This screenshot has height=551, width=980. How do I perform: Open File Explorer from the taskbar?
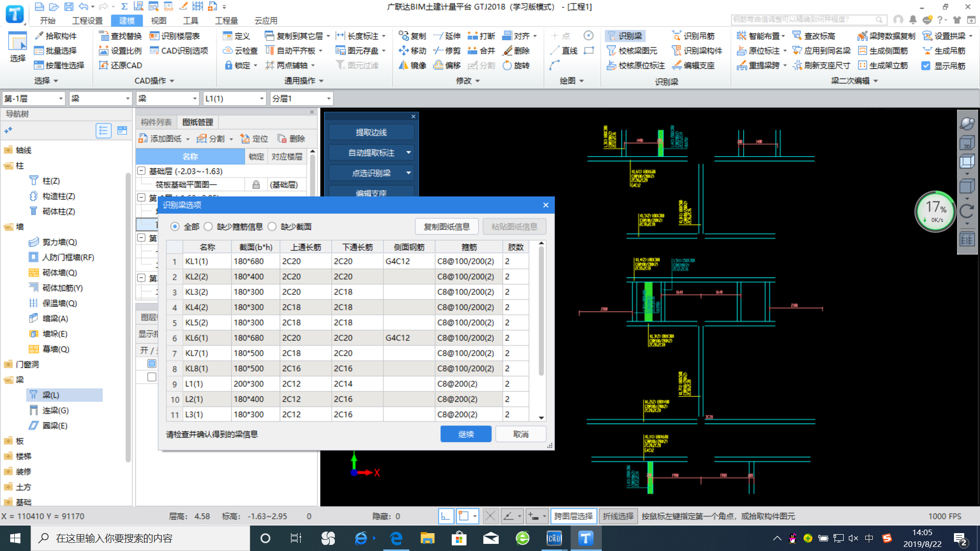tap(427, 538)
